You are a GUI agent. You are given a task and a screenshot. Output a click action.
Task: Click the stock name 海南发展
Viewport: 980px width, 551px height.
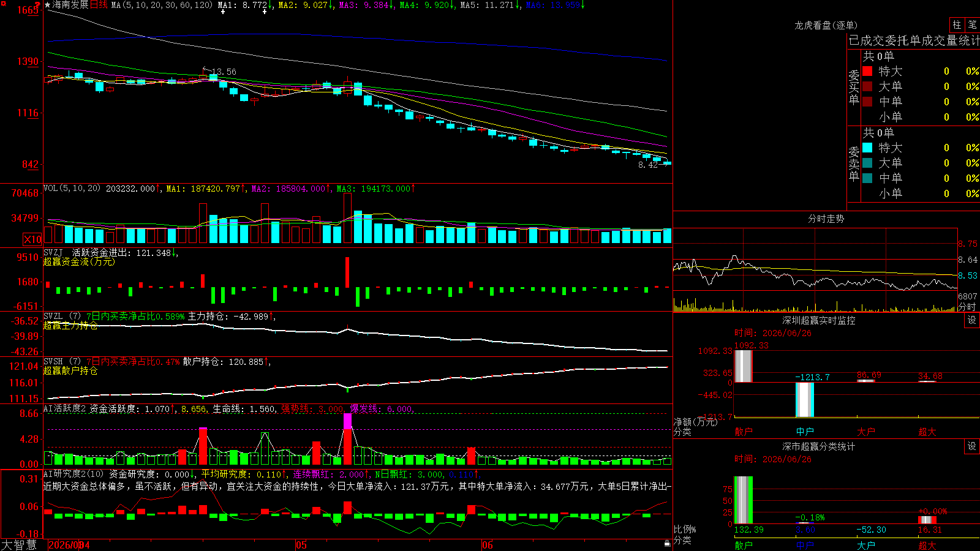tap(70, 5)
